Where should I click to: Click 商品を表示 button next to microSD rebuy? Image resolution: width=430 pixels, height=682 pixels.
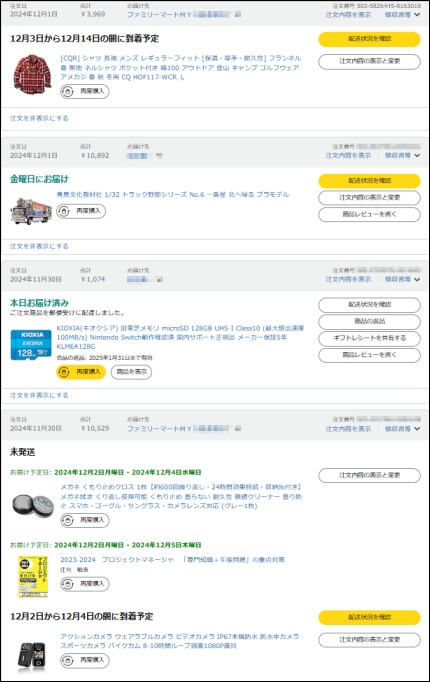(131, 372)
